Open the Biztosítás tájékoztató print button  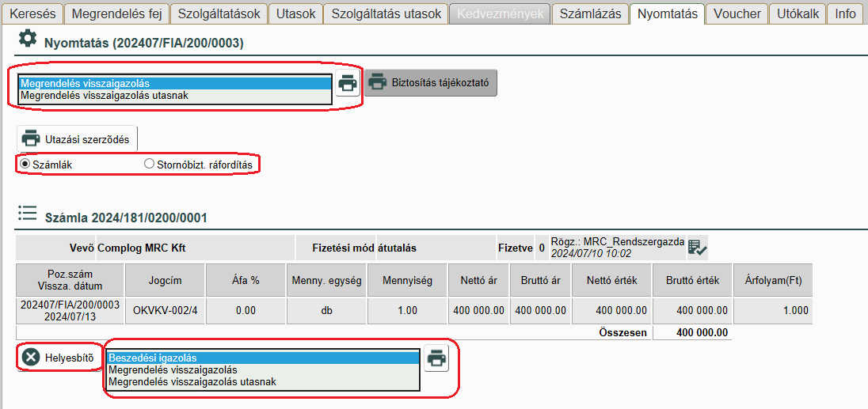pyautogui.click(x=431, y=81)
